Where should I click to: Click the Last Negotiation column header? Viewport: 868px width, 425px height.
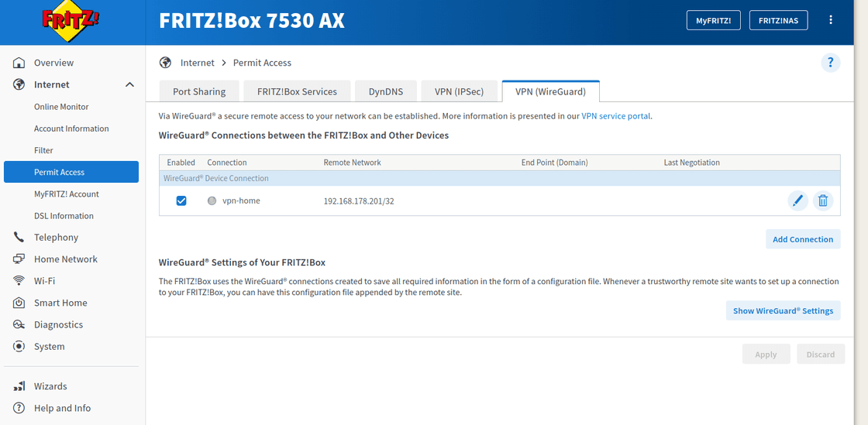691,163
